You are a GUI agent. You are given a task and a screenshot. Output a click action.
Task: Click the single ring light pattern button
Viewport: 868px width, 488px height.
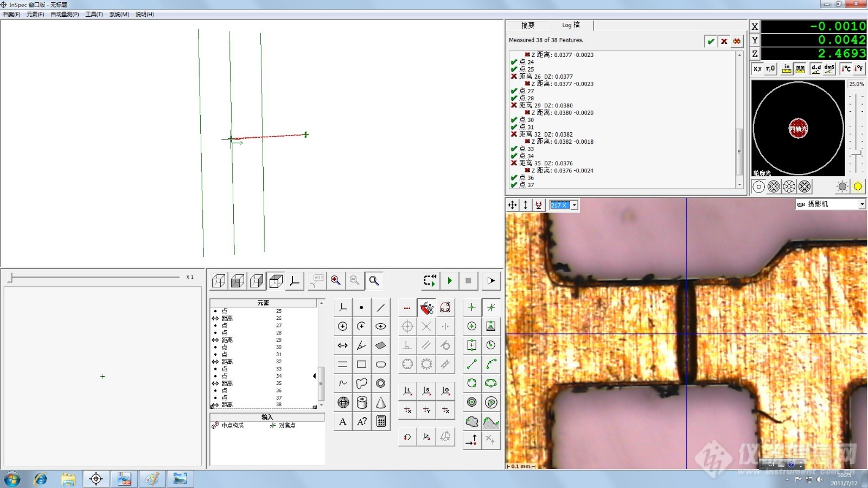click(759, 187)
